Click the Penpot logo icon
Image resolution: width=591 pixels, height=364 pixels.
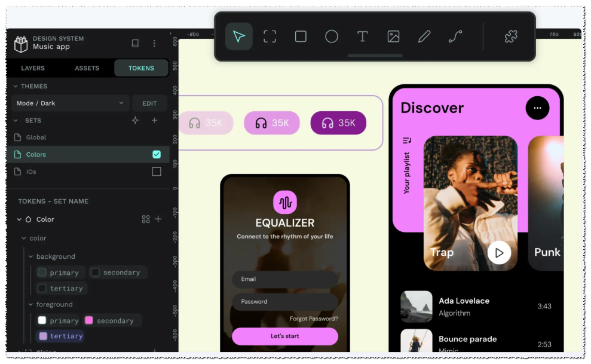21,44
